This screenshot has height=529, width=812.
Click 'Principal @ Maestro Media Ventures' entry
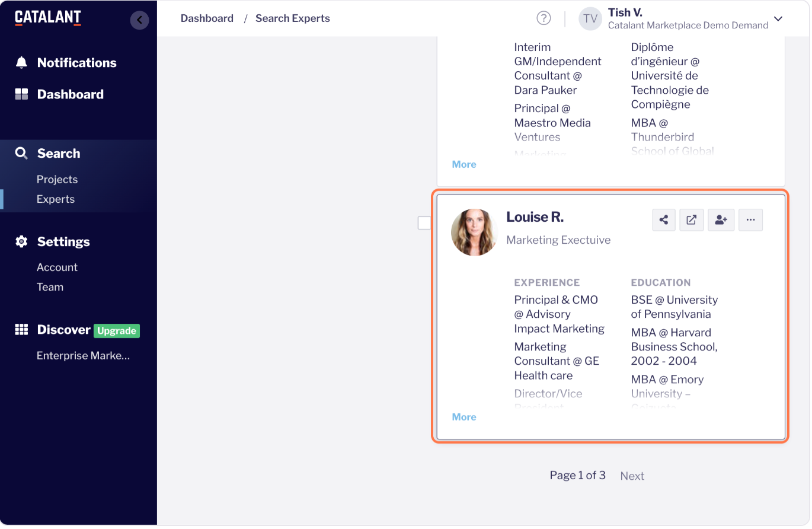tap(552, 123)
